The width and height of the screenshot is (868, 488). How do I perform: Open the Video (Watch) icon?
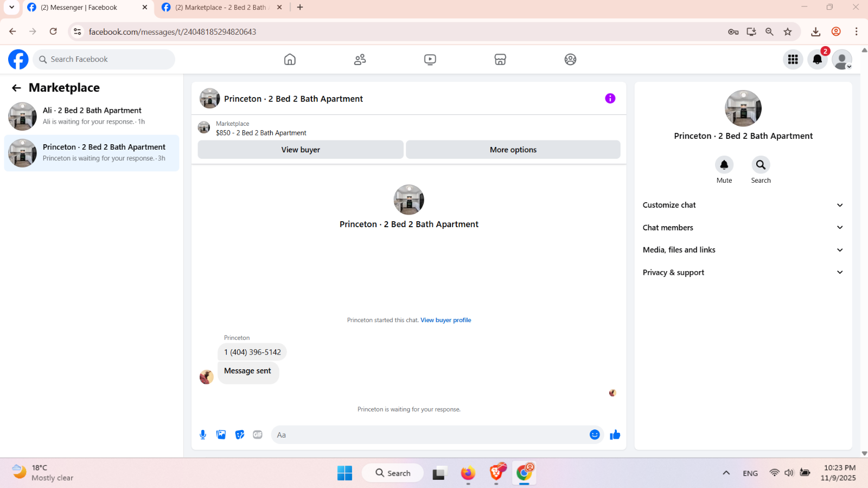tap(430, 59)
